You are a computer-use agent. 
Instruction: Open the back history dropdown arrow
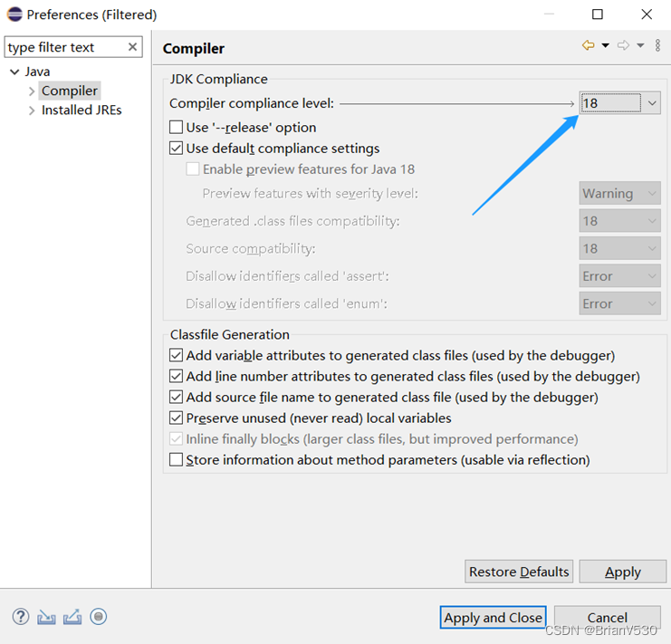606,45
